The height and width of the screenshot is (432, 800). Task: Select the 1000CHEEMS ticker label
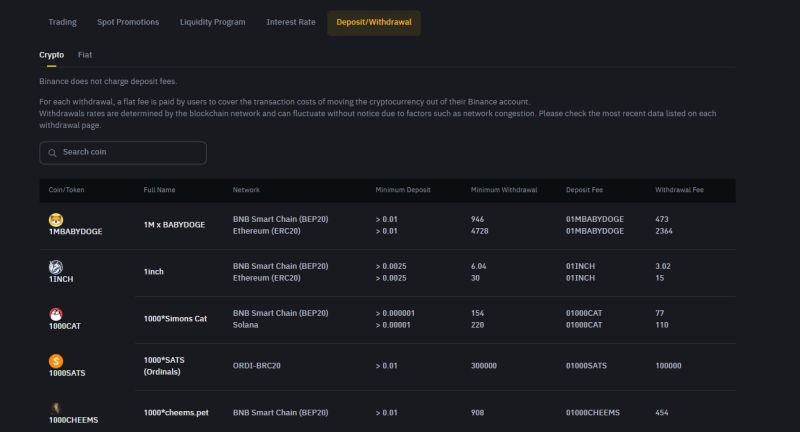(x=73, y=420)
